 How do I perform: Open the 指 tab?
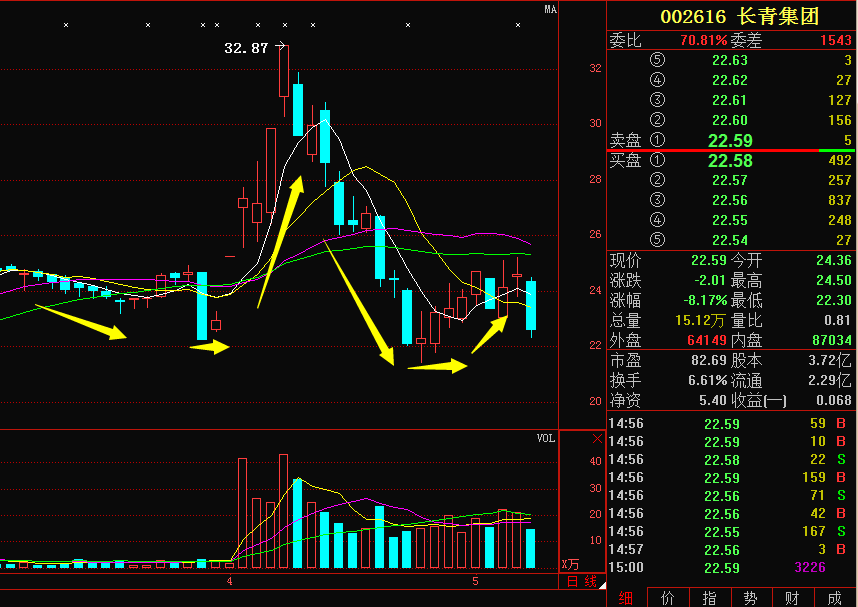click(x=709, y=597)
